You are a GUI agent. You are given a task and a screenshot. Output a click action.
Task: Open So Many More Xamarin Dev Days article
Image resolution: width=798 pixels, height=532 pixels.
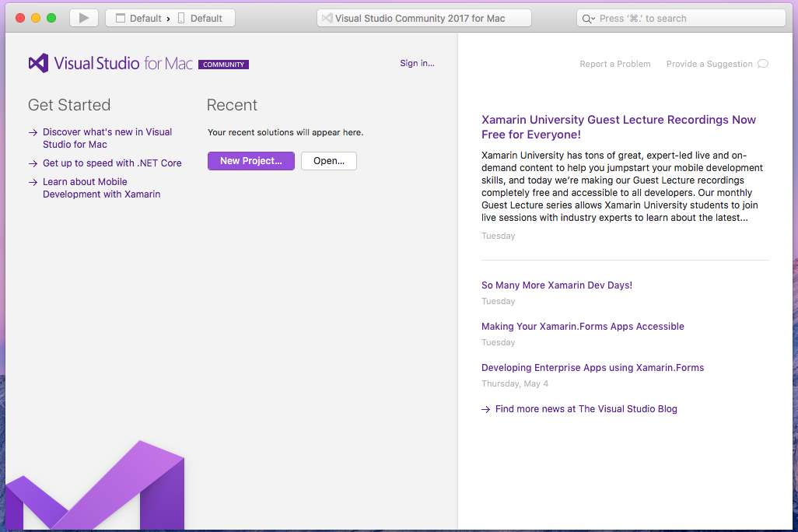pos(556,285)
